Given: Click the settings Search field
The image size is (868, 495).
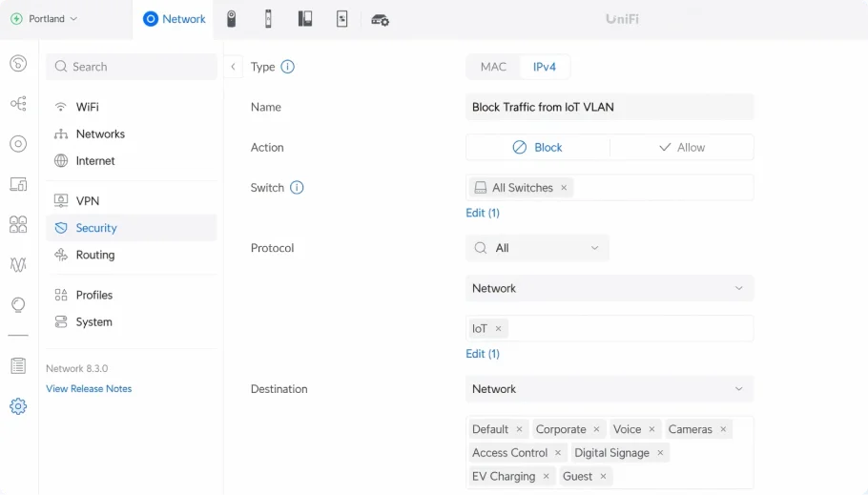Looking at the screenshot, I should (132, 67).
